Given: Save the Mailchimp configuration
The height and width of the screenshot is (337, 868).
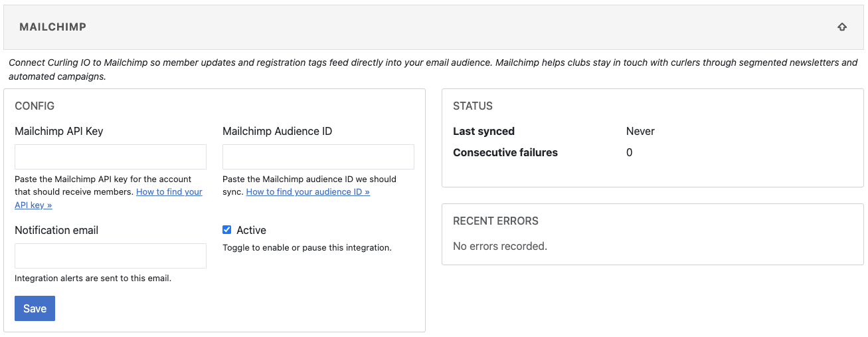Looking at the screenshot, I should tap(35, 308).
